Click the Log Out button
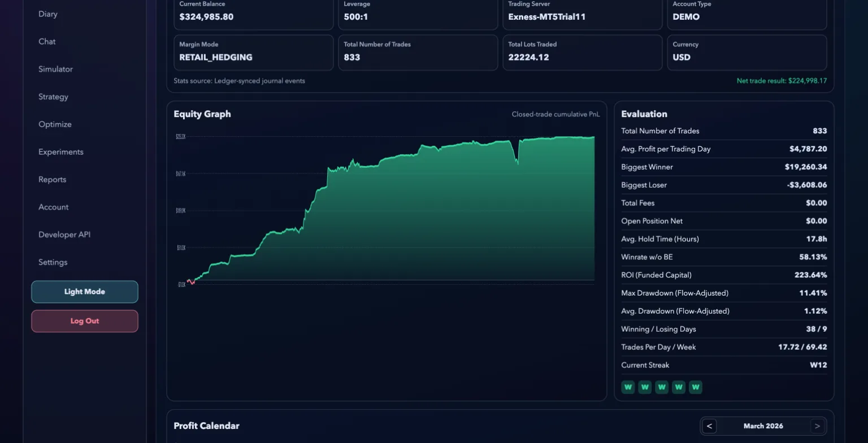Viewport: 868px width, 443px height. 85,321
